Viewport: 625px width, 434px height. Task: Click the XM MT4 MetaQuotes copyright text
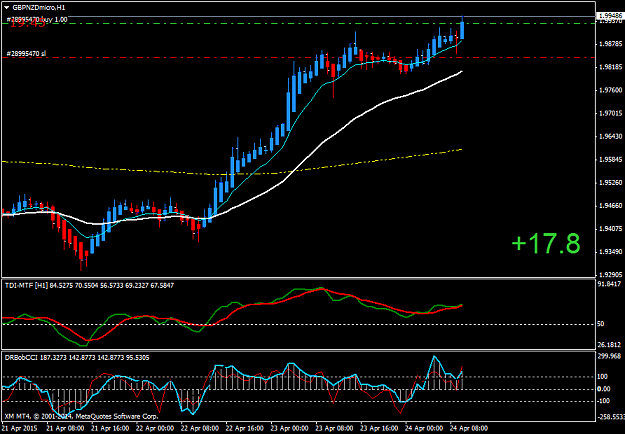coord(81,416)
